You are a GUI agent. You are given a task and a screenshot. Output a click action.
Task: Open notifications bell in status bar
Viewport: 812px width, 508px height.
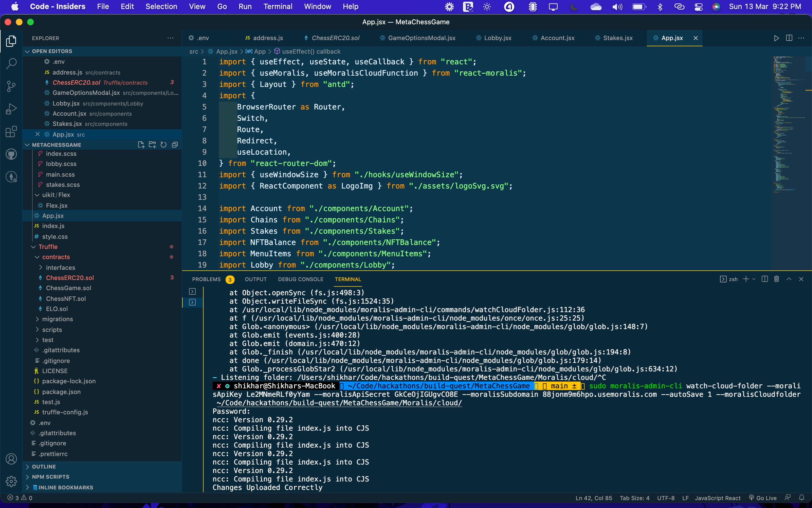click(802, 498)
